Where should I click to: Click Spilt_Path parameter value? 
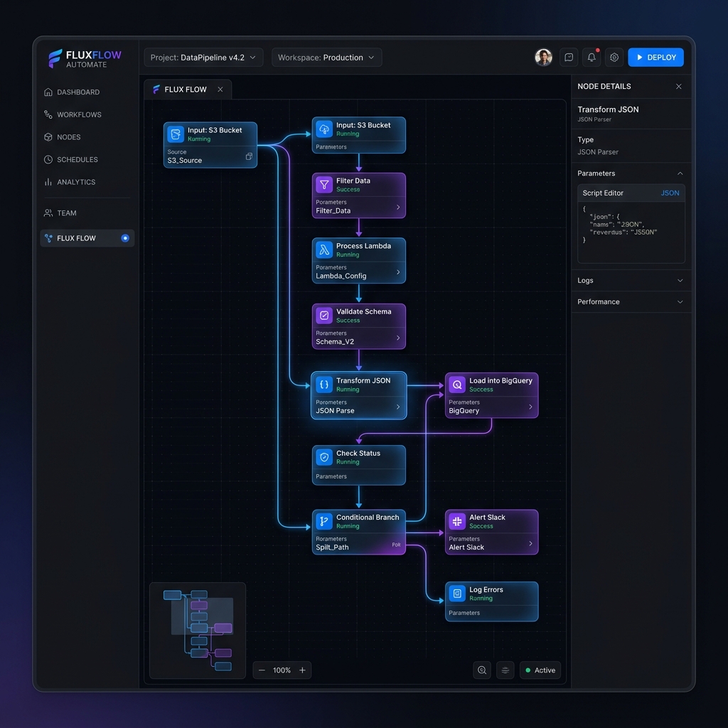pos(332,547)
